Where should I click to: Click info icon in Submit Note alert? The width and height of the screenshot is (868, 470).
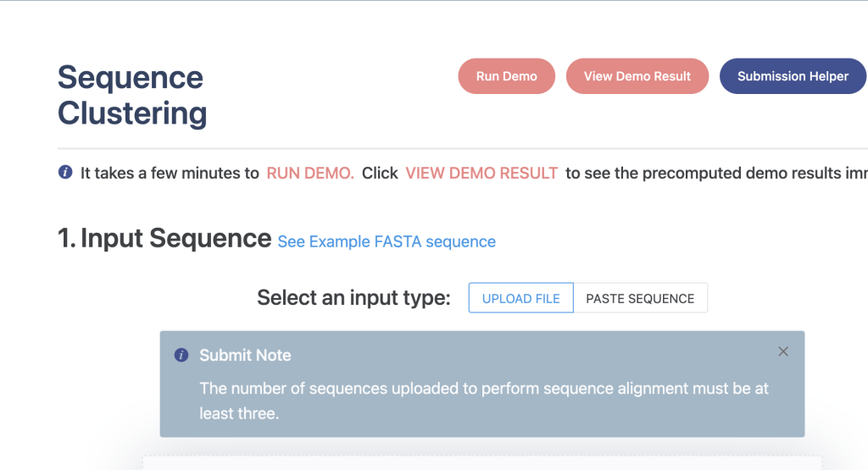[x=181, y=356]
